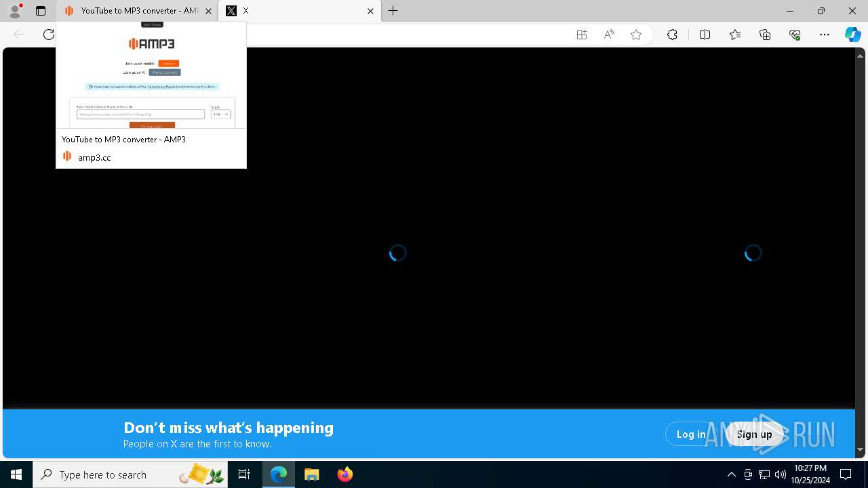Viewport: 868px width, 488px height.
Task: Toggle Split screen icon
Action: coord(705,35)
